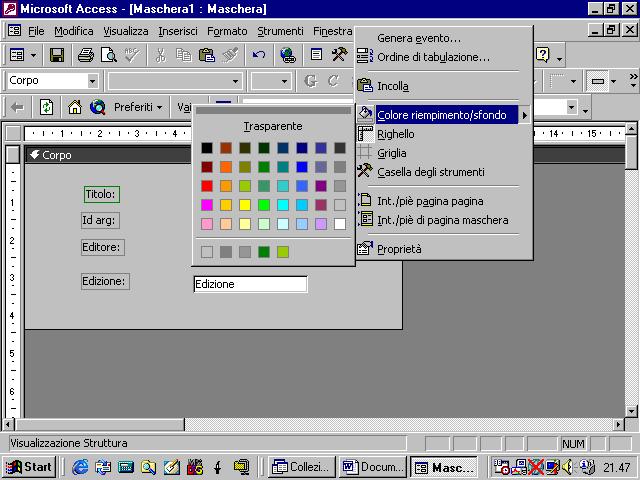Click the web toolbar Home icon
This screenshot has height=480, width=640.
(x=75, y=107)
